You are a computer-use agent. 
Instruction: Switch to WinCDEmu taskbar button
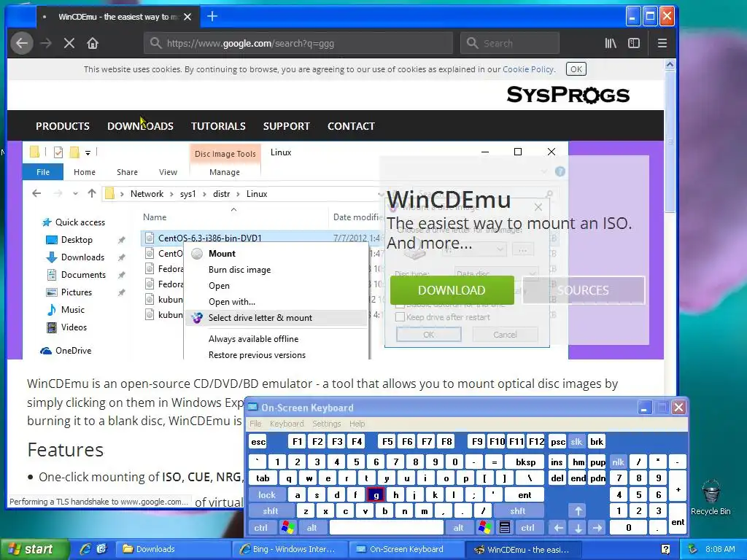[522, 550]
